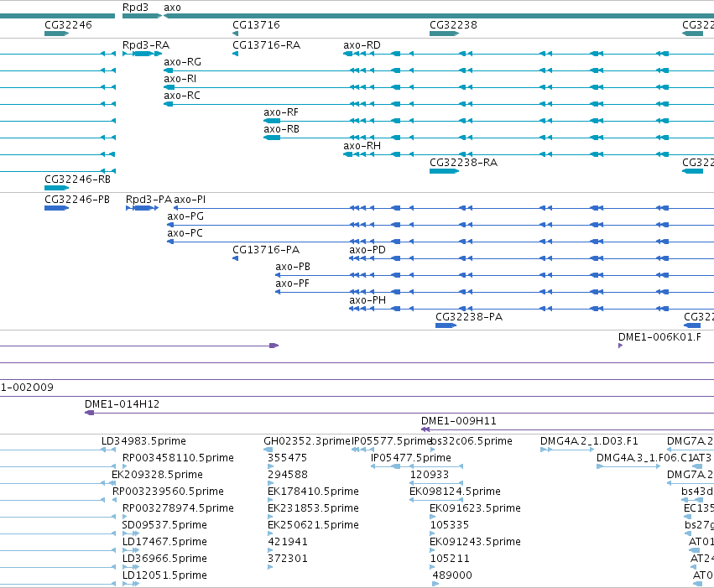The width and height of the screenshot is (714, 588).
Task: Select the Rpd3 gene bar
Action: click(142, 16)
